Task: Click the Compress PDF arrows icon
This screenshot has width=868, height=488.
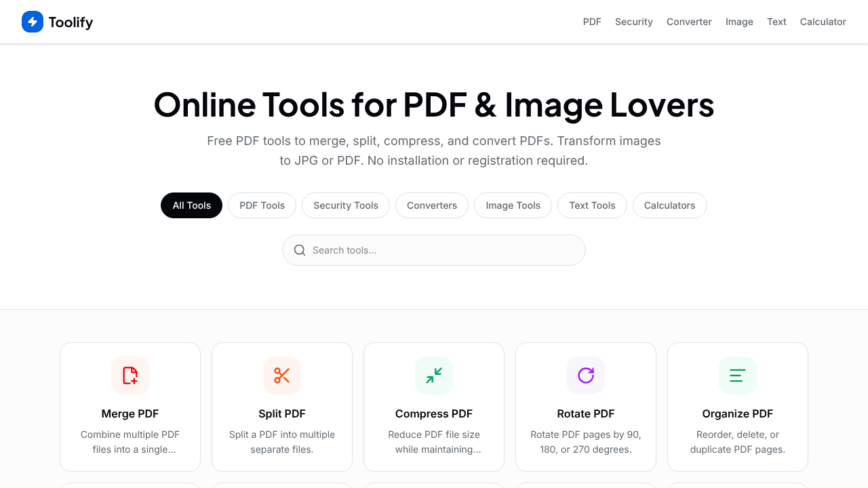Action: (434, 375)
